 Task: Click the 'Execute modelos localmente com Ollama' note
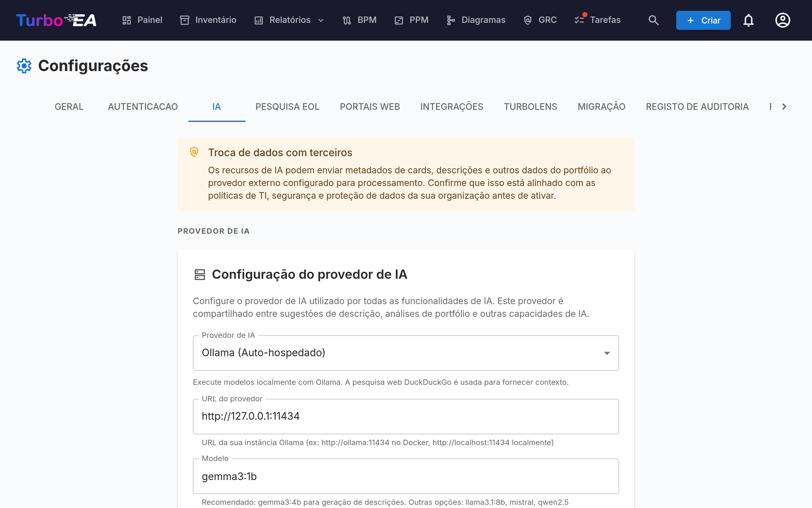[381, 382]
